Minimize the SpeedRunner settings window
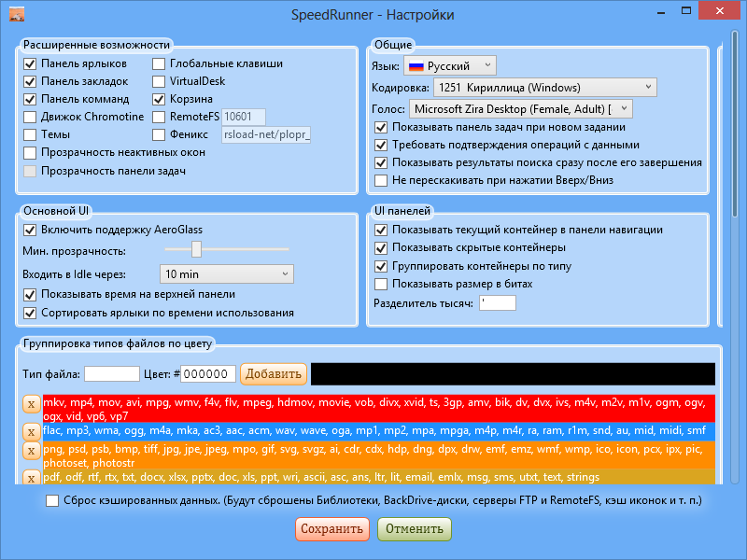The image size is (747, 560). point(661,11)
